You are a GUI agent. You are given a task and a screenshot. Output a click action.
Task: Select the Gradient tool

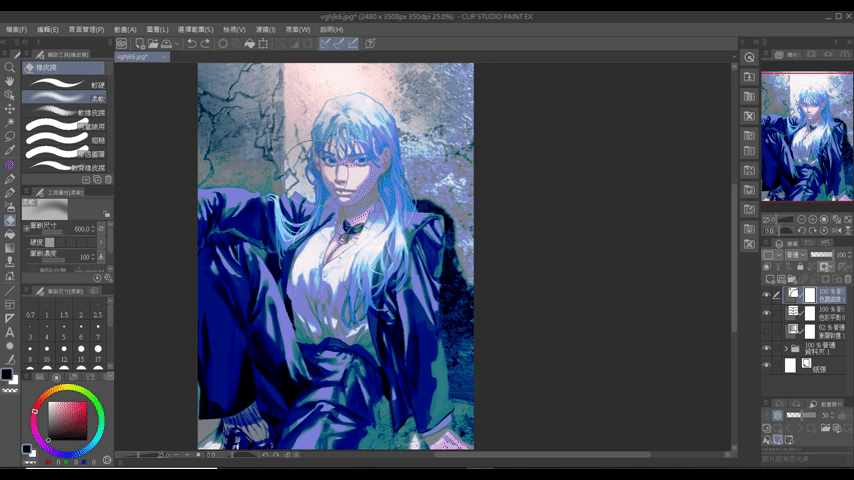coord(9,248)
